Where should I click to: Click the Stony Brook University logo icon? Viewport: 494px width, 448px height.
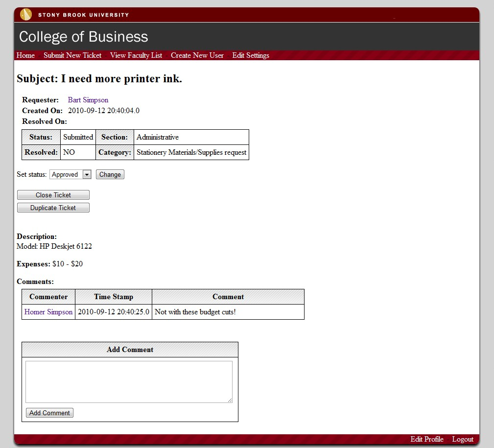click(x=25, y=15)
